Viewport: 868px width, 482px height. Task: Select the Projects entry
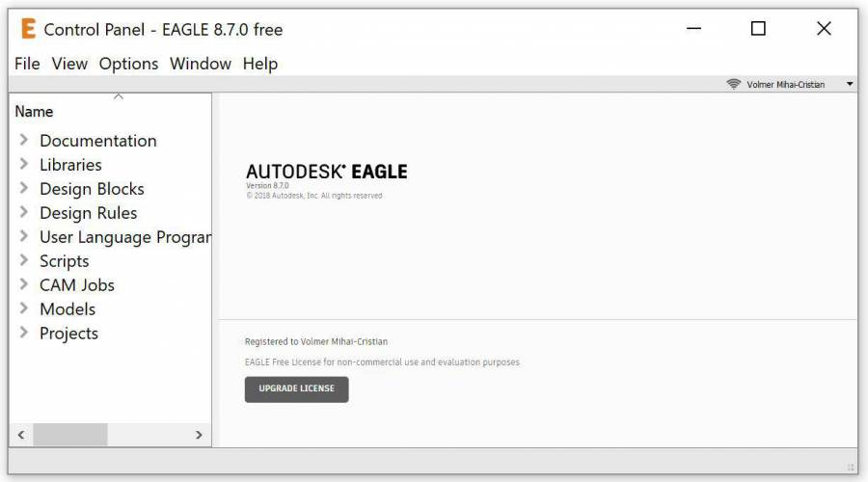(x=68, y=334)
